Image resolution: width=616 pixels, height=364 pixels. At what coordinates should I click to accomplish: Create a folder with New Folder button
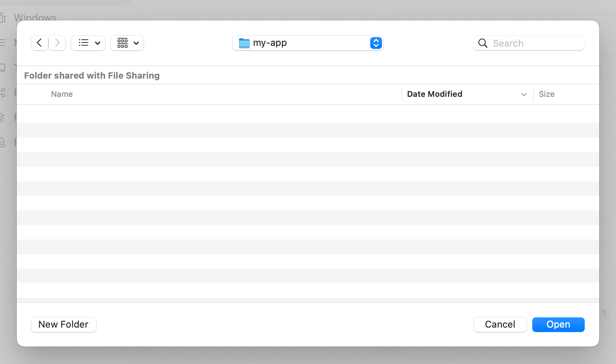63,324
